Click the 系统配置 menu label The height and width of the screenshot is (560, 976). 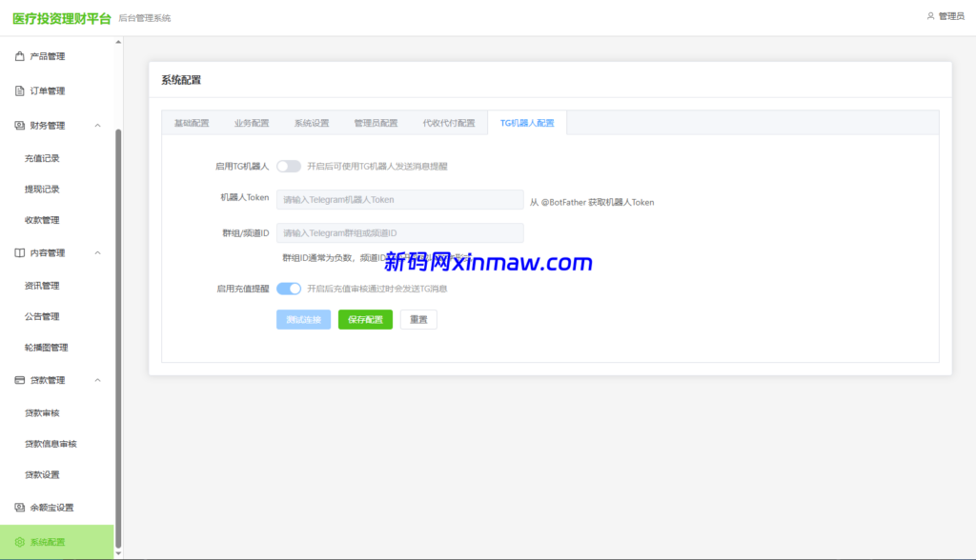click(x=48, y=543)
